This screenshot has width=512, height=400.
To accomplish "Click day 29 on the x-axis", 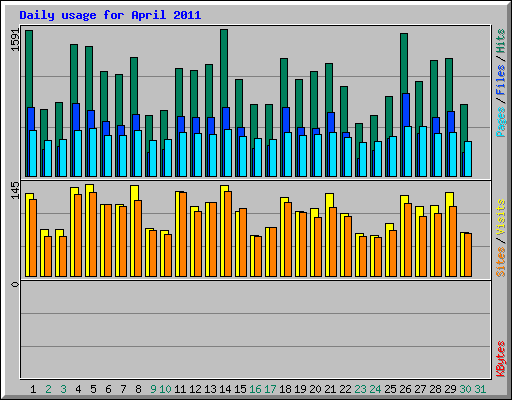I will (450, 389).
